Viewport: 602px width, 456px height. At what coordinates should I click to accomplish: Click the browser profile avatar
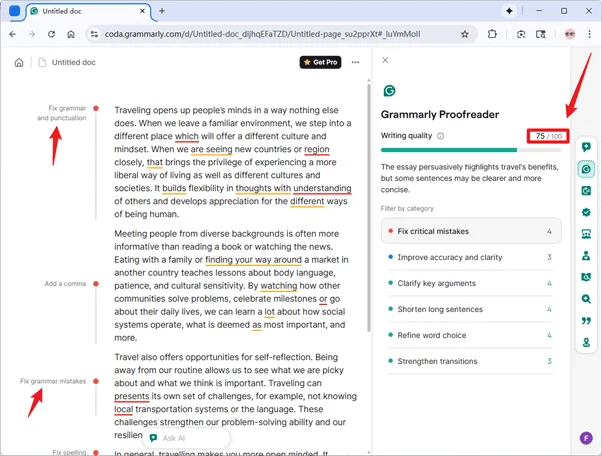coord(570,34)
